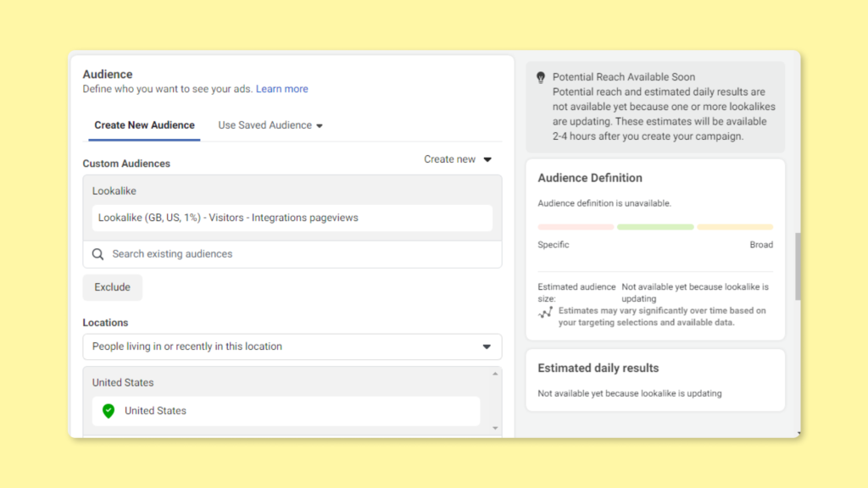This screenshot has height=488, width=868.
Task: Click the lightbulb icon beside Potential Reach
Action: click(x=541, y=77)
